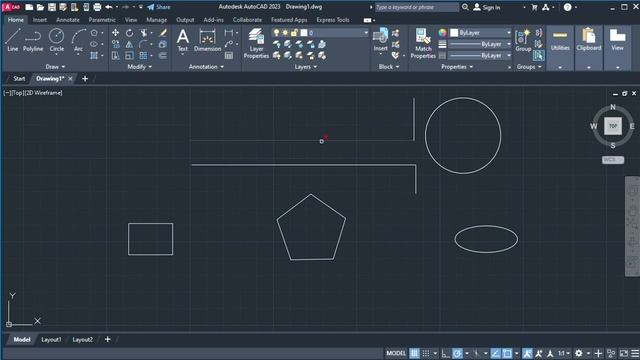Open Layer Properties manager
Screen dimensions: 640x360
[x=256, y=43]
